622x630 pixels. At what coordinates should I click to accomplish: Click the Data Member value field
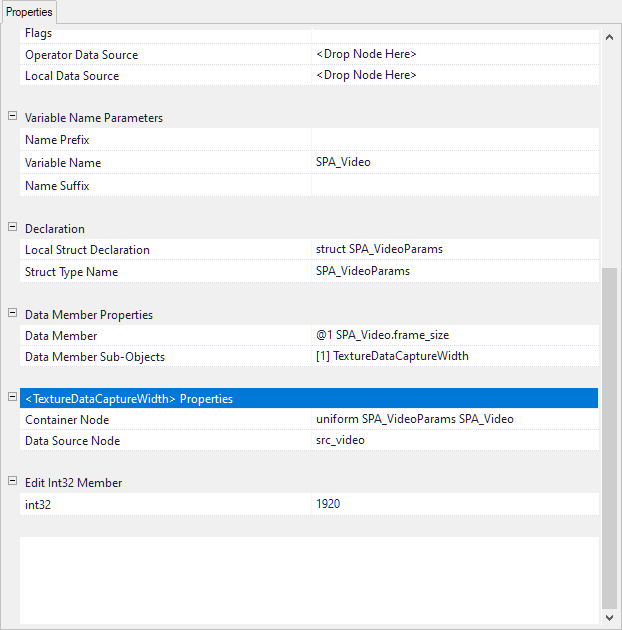455,336
